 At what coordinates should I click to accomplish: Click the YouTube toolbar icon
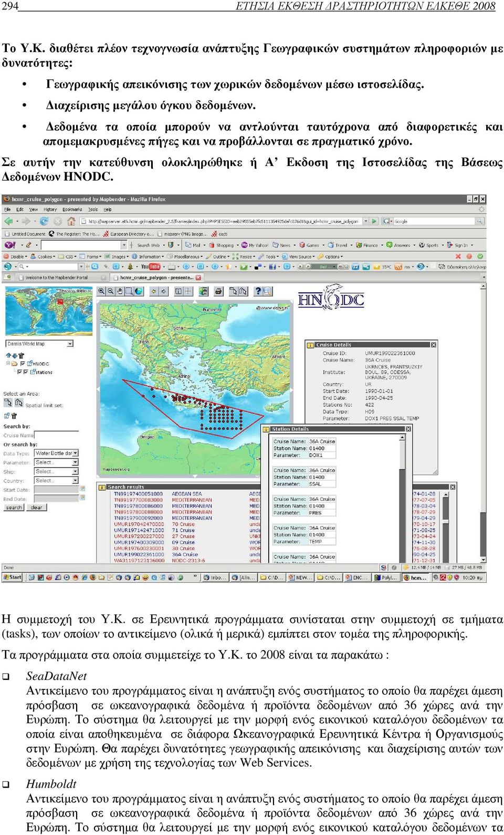tap(150, 267)
